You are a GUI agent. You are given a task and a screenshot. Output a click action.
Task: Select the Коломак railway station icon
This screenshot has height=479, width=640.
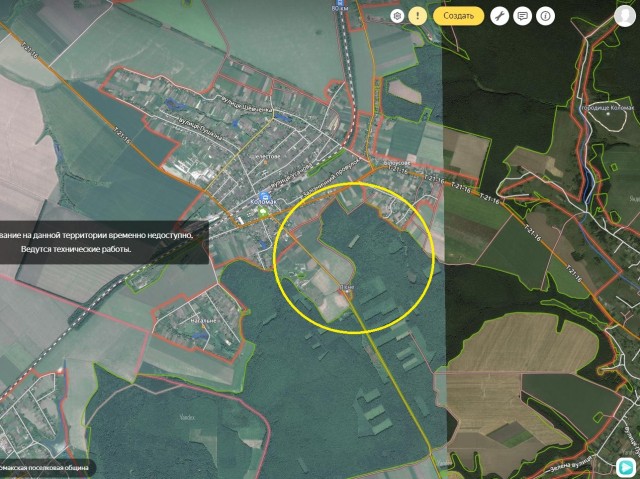click(264, 195)
